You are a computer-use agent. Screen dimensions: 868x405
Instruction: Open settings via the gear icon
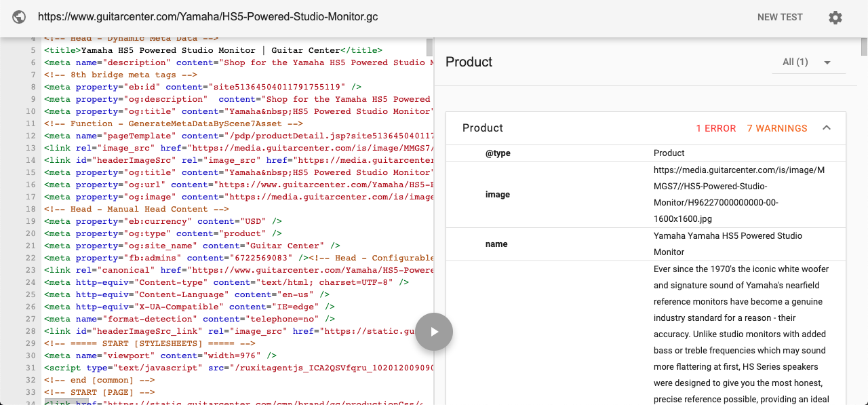tap(835, 18)
